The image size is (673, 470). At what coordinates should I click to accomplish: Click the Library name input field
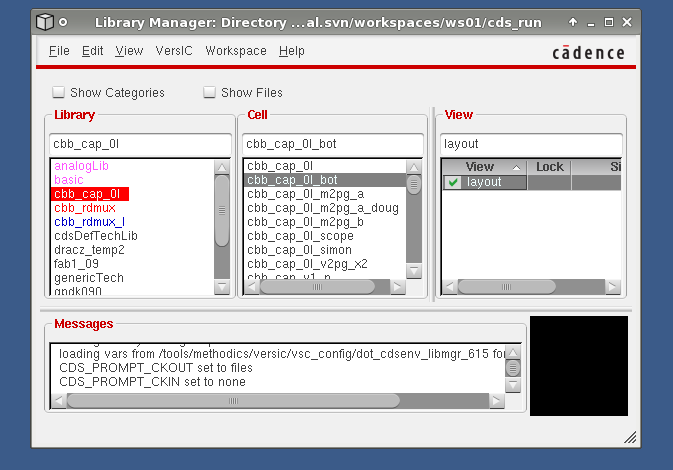(x=139, y=144)
